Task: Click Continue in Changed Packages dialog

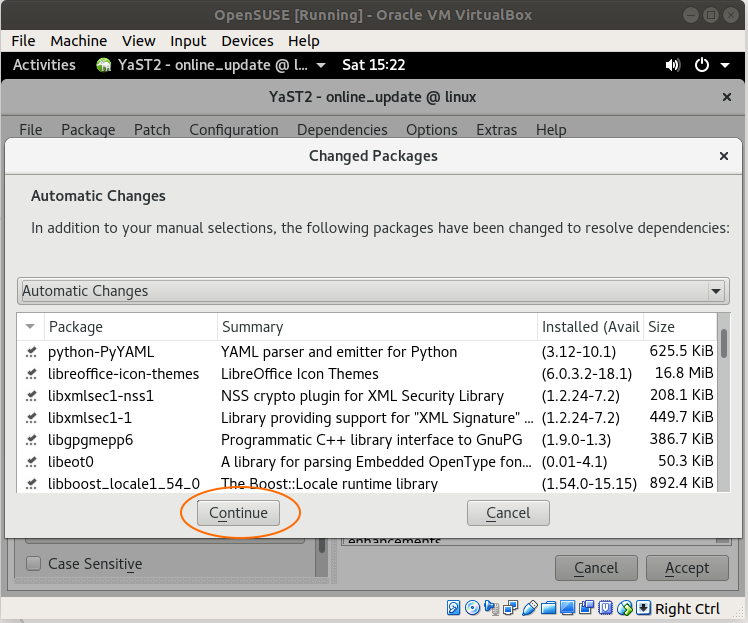Action: [239, 513]
